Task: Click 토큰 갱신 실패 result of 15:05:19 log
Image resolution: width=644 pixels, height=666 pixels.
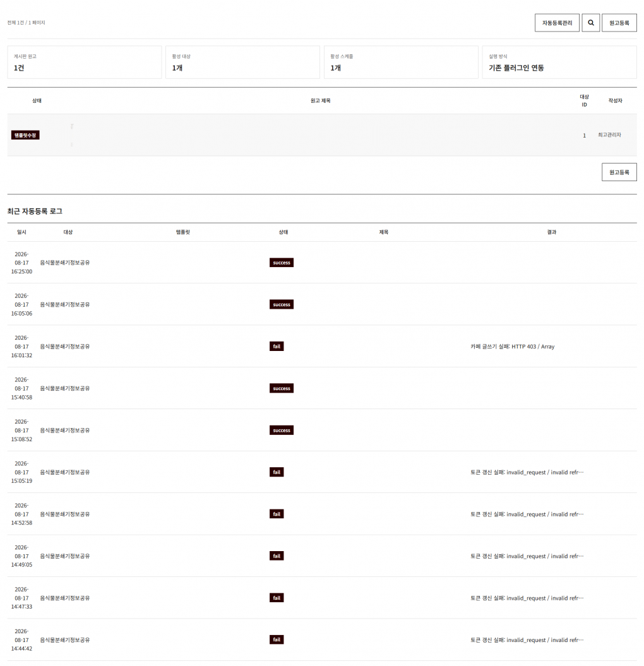Action: point(527,472)
